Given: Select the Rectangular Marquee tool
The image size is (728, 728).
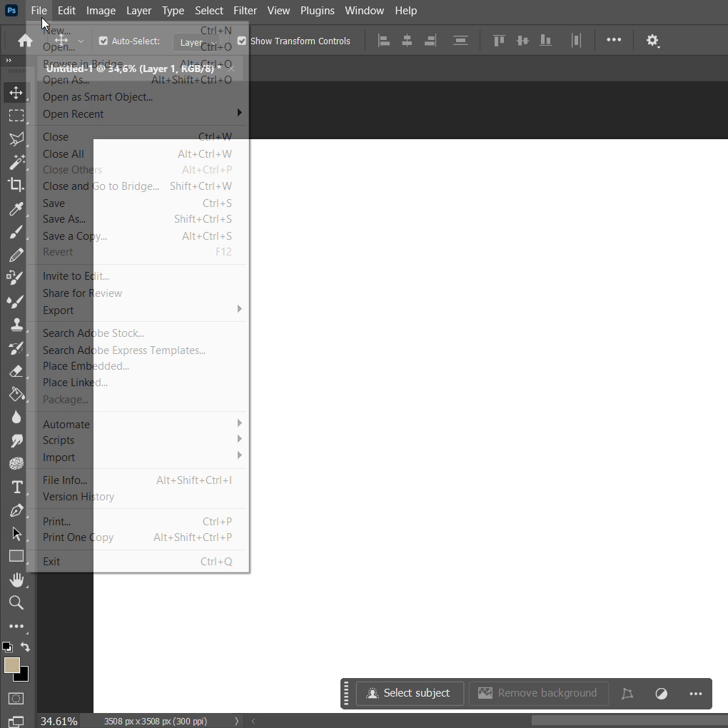Looking at the screenshot, I should point(16,115).
